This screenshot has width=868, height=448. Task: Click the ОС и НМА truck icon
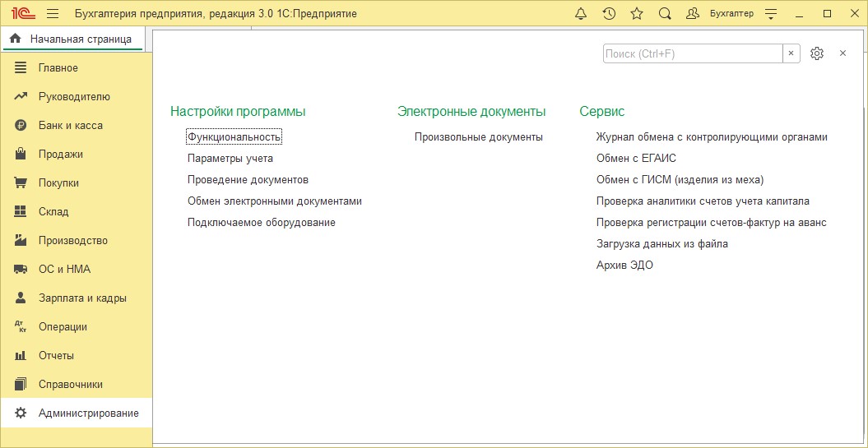[21, 270]
